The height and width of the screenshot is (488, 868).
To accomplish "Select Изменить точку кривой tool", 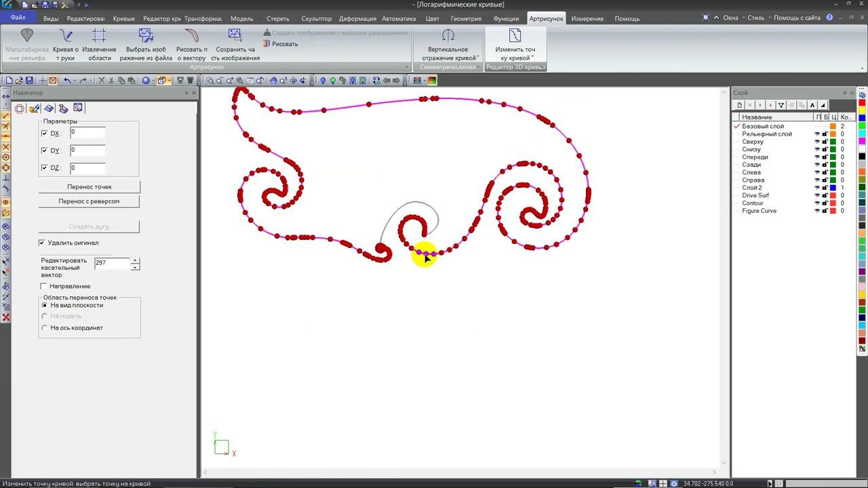I will coord(515,45).
